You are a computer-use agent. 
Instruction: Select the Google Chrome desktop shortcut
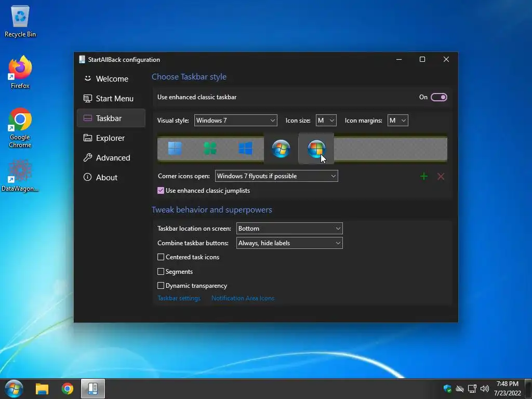tap(20, 128)
